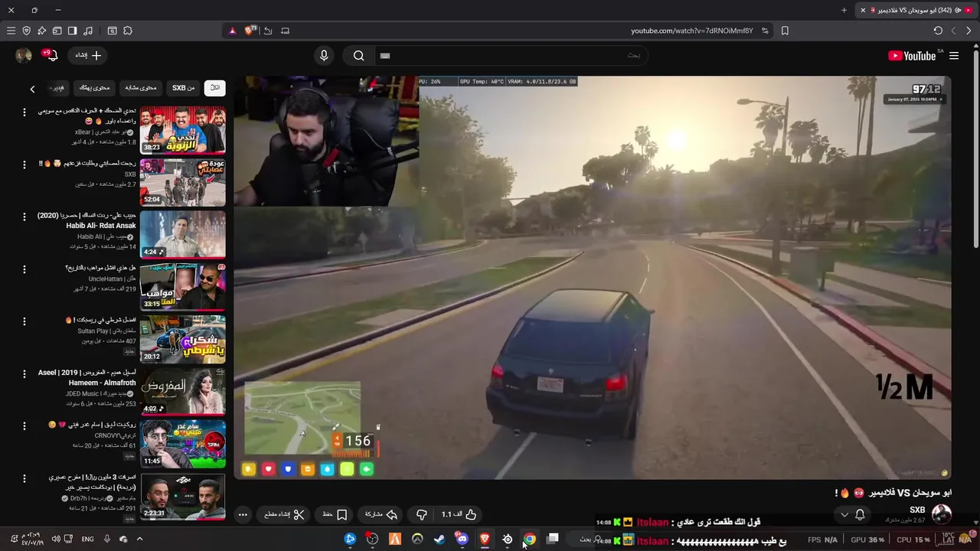
Task: Bookmark this page with the bookmark icon
Action: (x=785, y=31)
